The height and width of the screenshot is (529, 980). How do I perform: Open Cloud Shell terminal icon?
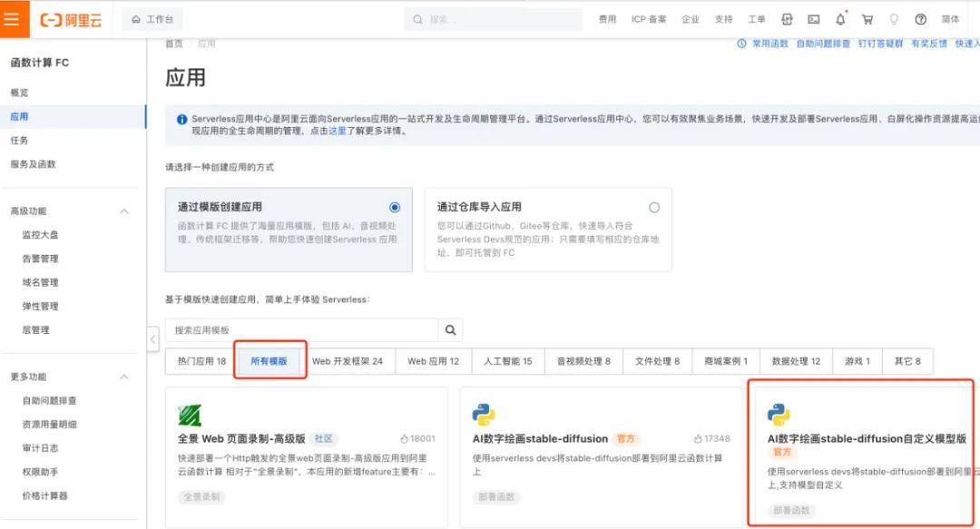[x=813, y=19]
